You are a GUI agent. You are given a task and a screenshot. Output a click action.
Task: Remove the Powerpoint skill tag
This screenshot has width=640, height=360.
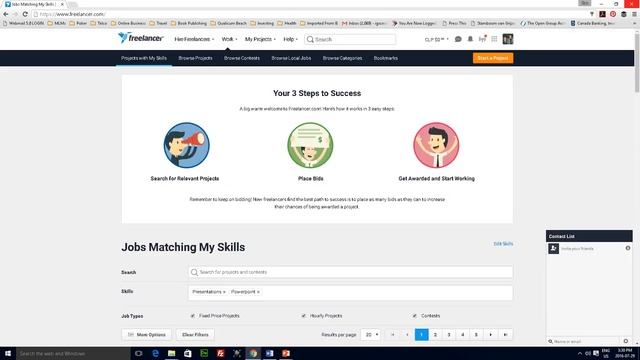point(258,292)
